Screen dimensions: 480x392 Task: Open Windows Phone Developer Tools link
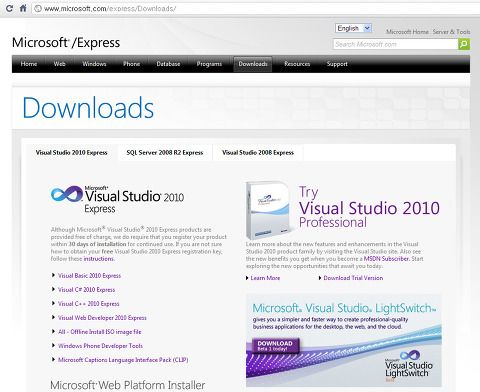tap(100, 346)
